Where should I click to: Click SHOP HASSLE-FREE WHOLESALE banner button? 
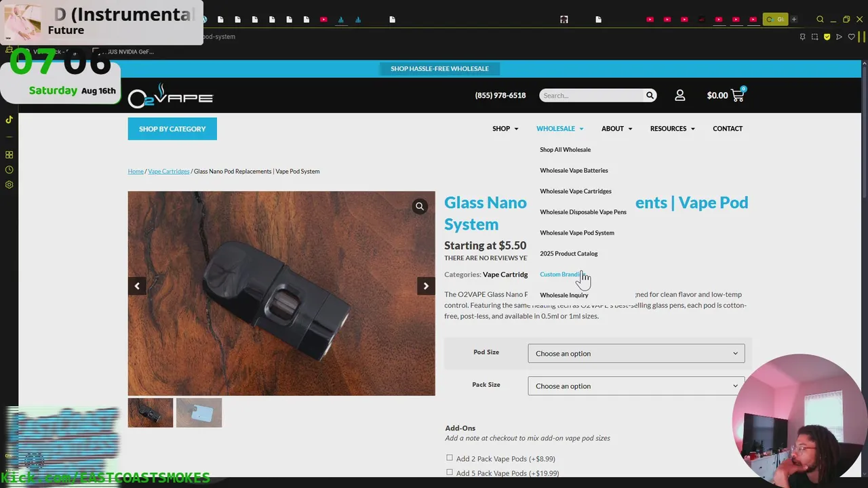[439, 68]
